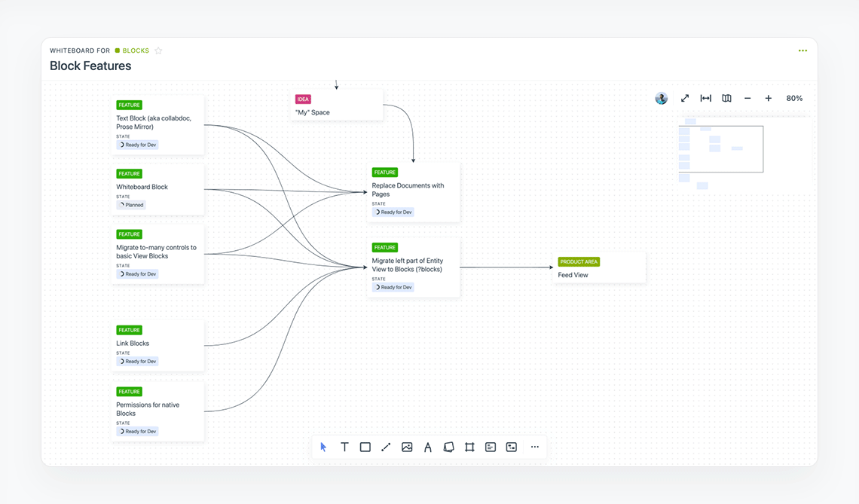
Task: Open more tools in bottom toolbar
Action: click(535, 447)
